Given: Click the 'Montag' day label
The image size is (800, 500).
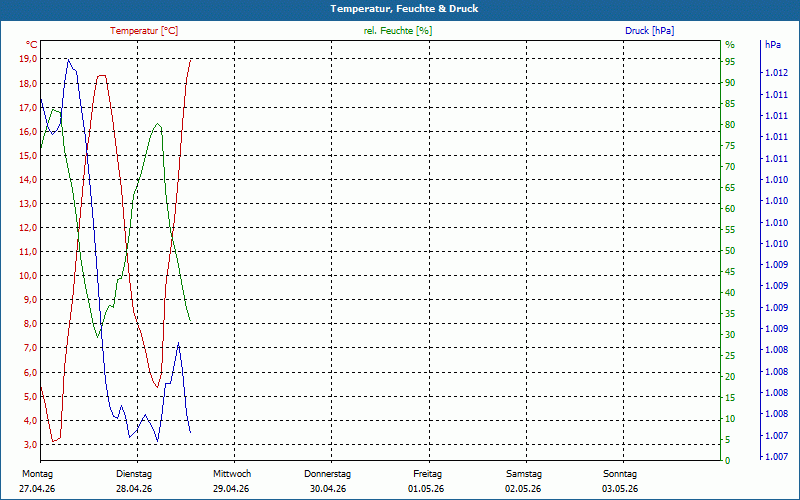Looking at the screenshot, I should click(x=37, y=474).
